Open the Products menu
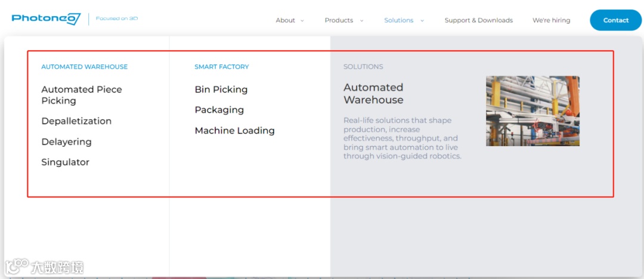644x279 pixels. [339, 20]
